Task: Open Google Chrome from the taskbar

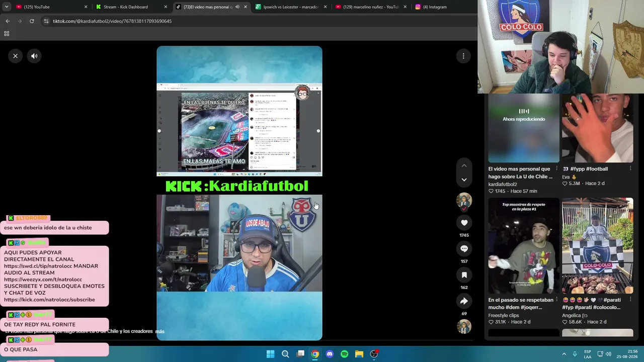Action: click(315, 354)
